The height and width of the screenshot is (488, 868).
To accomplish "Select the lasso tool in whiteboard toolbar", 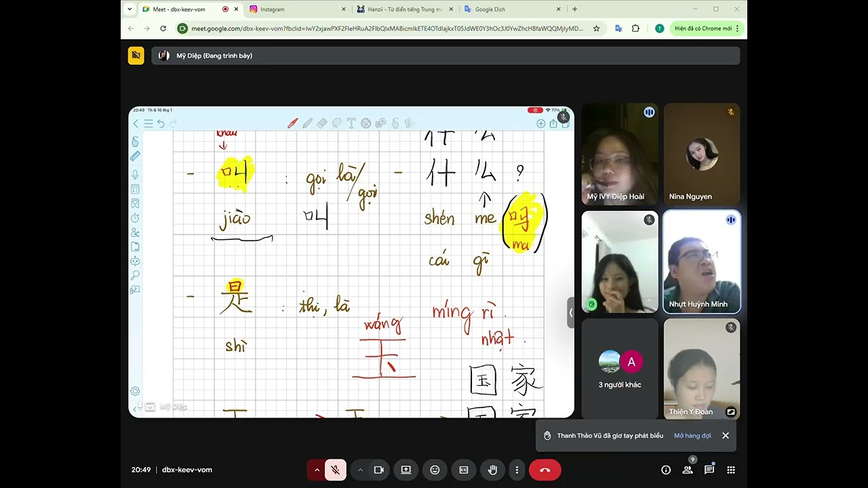I will [x=336, y=123].
